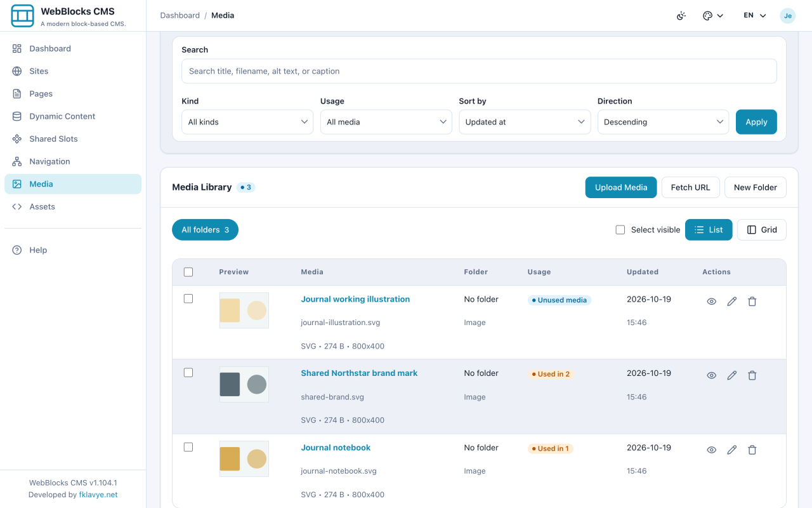Click the media search input field
812x508 pixels.
pos(479,71)
